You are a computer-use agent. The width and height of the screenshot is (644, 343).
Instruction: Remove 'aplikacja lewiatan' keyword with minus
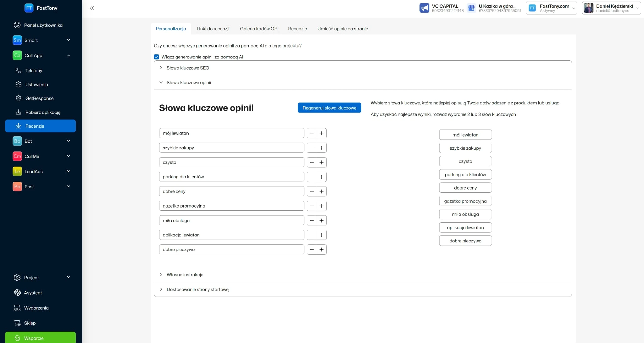pyautogui.click(x=312, y=235)
